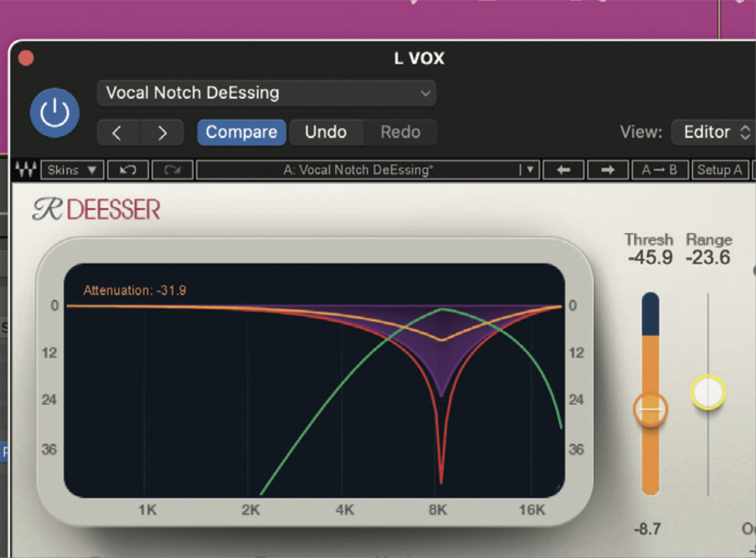Click the Waves redo arrow icon
Image resolution: width=756 pixels, height=558 pixels.
pyautogui.click(x=171, y=169)
